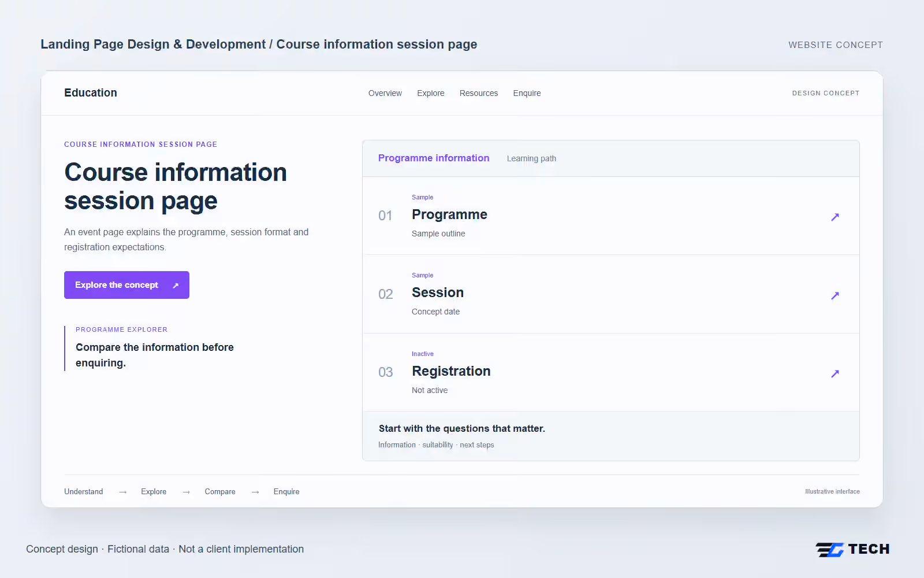
Task: Click the COURSE INFORMATION SESSION PAGE eyebrow label
Action: [140, 144]
